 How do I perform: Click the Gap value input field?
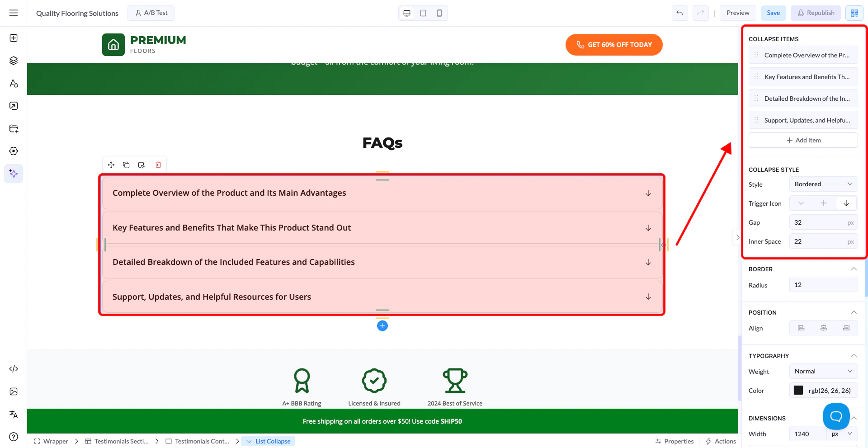click(x=823, y=222)
